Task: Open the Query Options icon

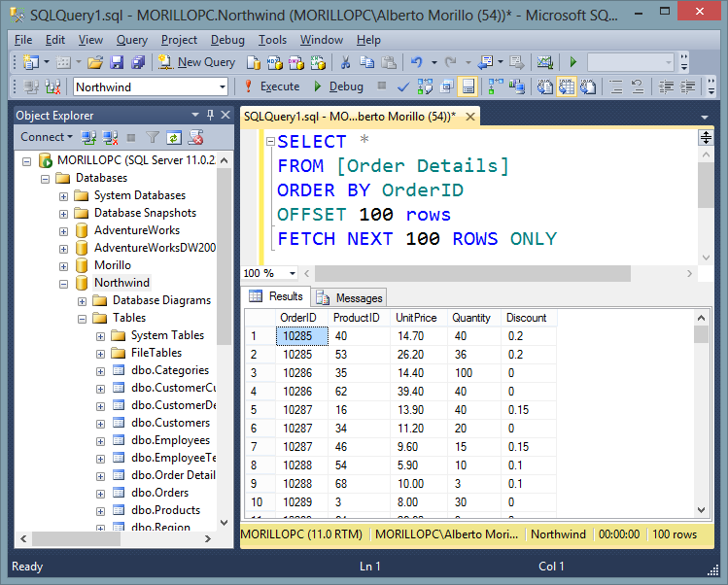Action: tap(447, 86)
